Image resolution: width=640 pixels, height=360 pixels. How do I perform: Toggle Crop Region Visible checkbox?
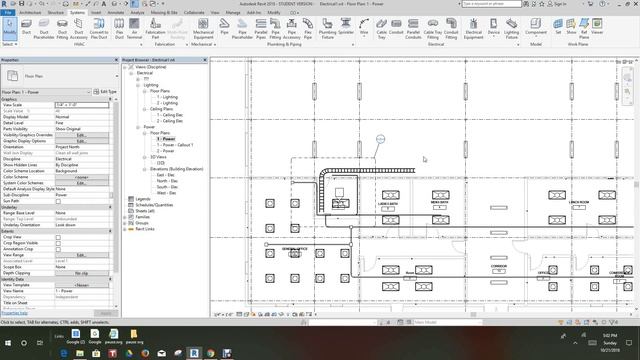click(x=58, y=243)
